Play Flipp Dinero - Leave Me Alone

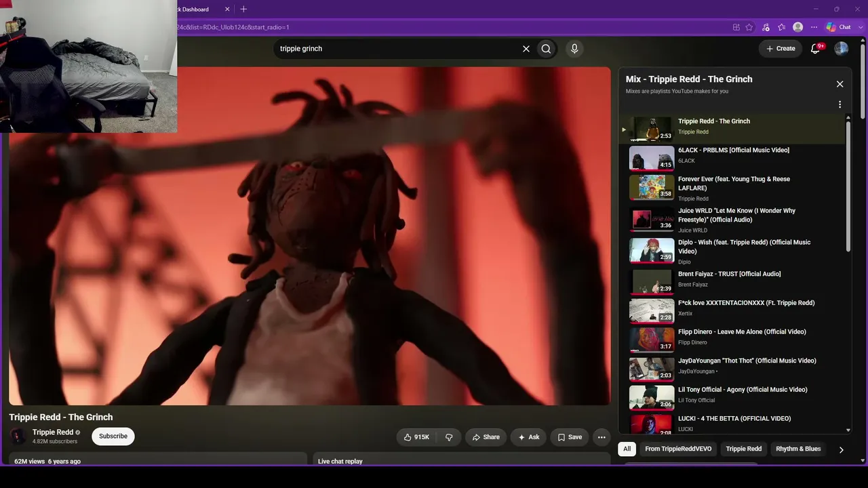[742, 331]
